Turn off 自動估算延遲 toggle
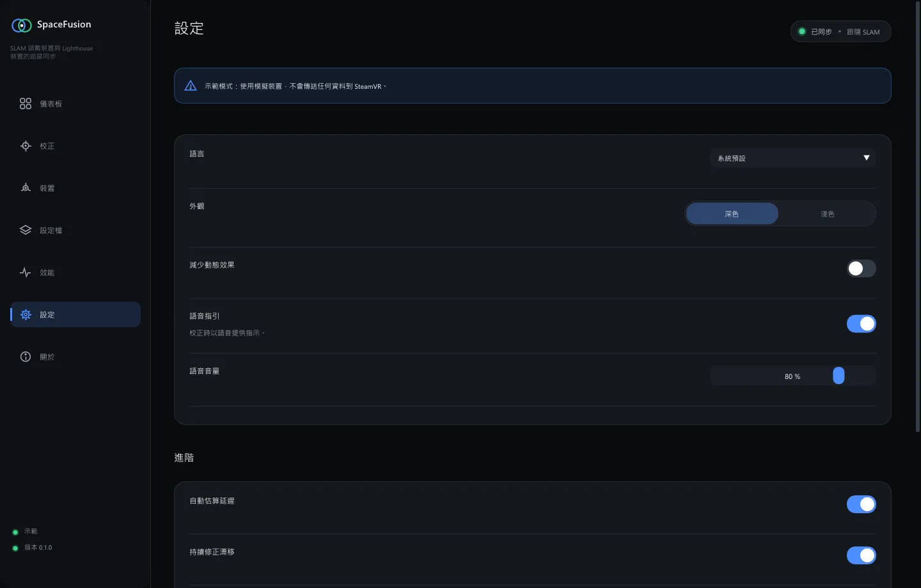Viewport: 921px width, 588px height. [x=862, y=504]
